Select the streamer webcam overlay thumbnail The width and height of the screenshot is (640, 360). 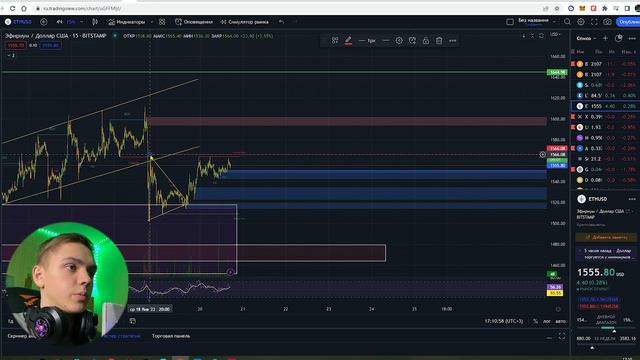pyautogui.click(x=67, y=284)
